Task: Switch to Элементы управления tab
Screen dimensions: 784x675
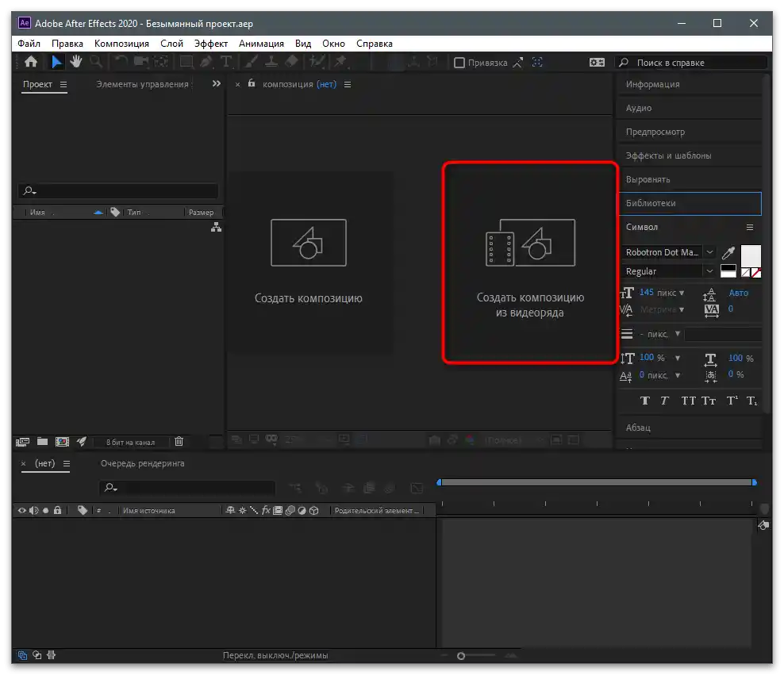Action: (143, 84)
